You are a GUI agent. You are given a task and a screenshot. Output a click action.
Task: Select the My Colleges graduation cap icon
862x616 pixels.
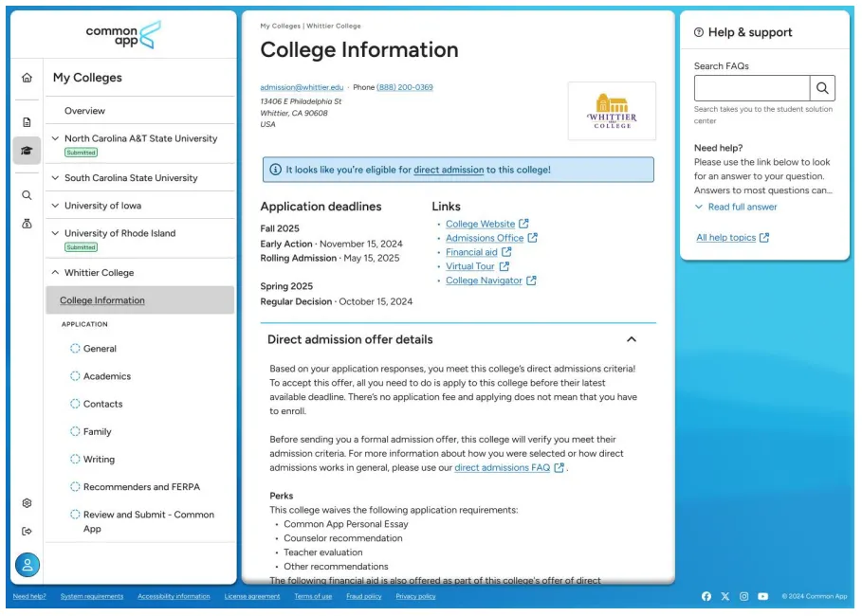point(27,151)
